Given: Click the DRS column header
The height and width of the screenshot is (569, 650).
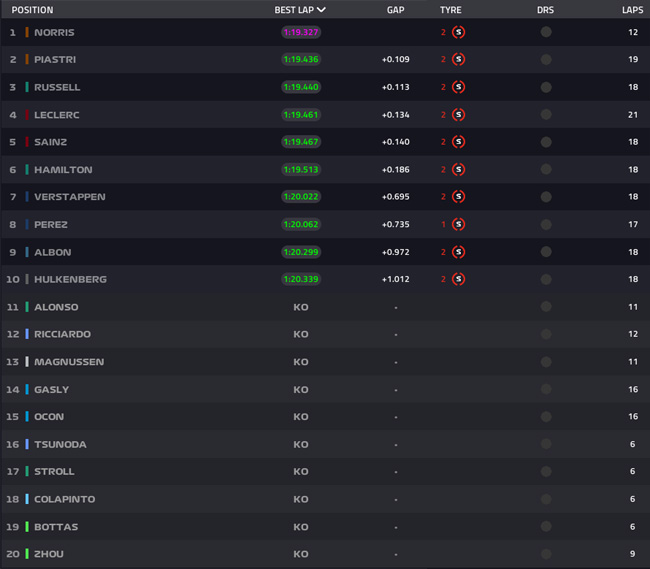Looking at the screenshot, I should point(545,10).
